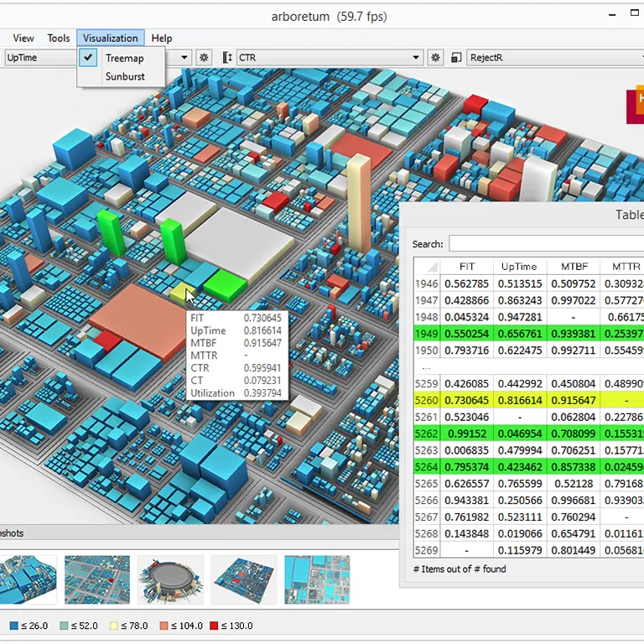644x644 pixels.
Task: Open the RejectR color attribute dropdown
Action: pos(555,58)
